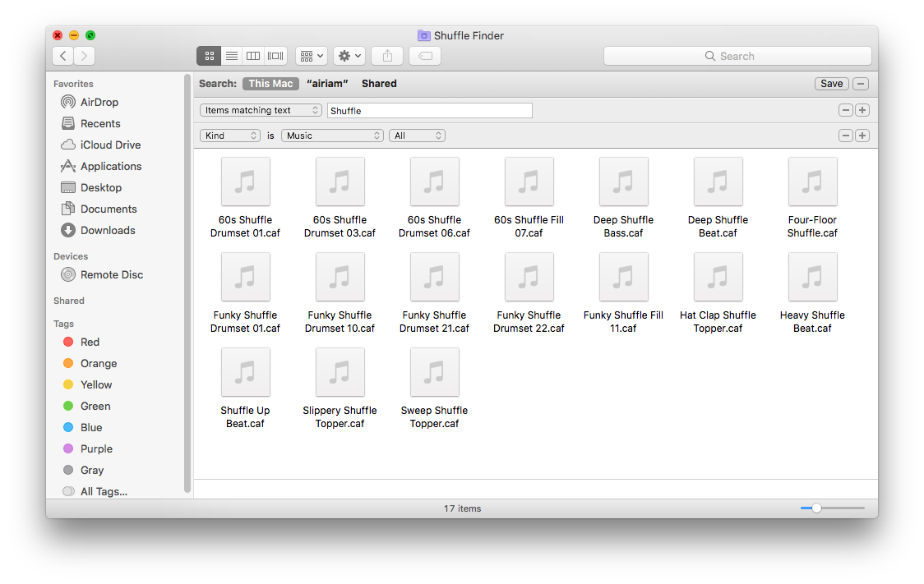Switch to list view
Screen dimensions: 924x584
coord(232,56)
